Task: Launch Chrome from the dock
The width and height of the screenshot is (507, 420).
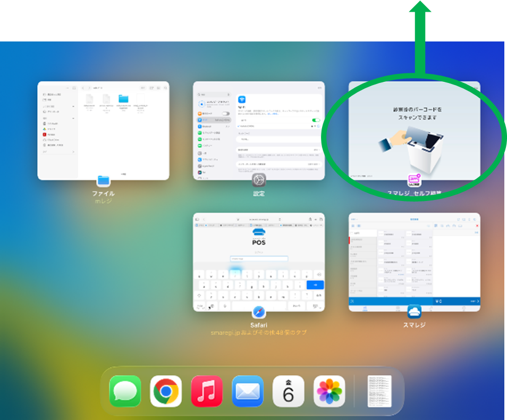Action: point(166,391)
